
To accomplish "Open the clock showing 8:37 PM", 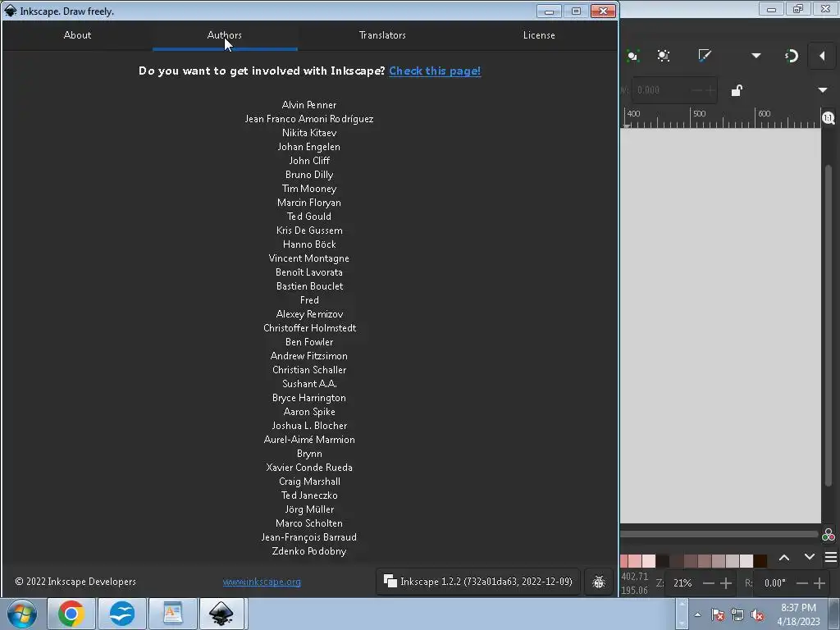I will coord(798,614).
